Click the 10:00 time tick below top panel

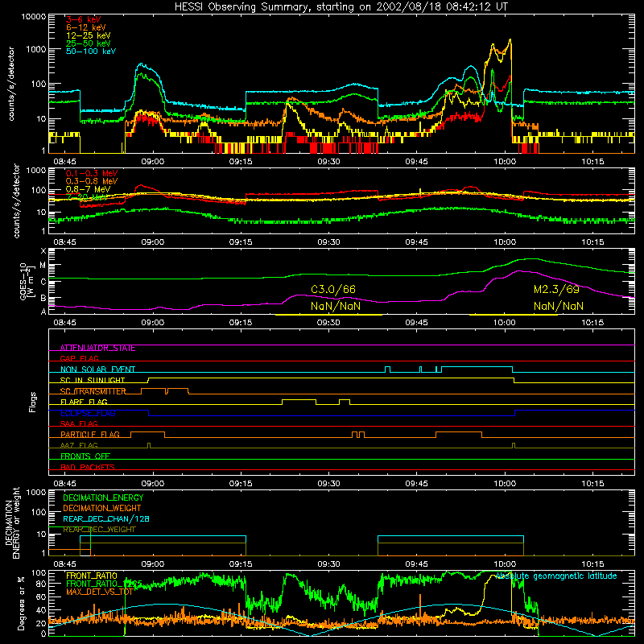click(x=505, y=162)
